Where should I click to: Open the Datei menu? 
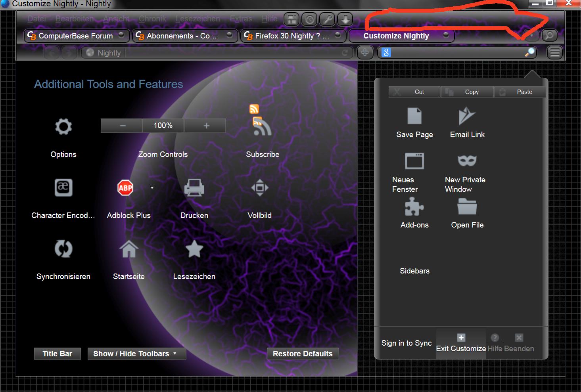37,19
